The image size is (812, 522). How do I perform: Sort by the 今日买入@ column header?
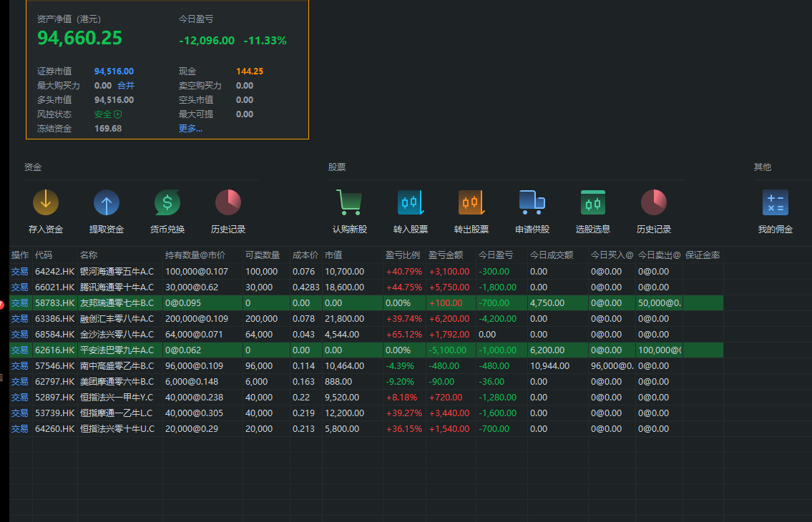tap(612, 255)
